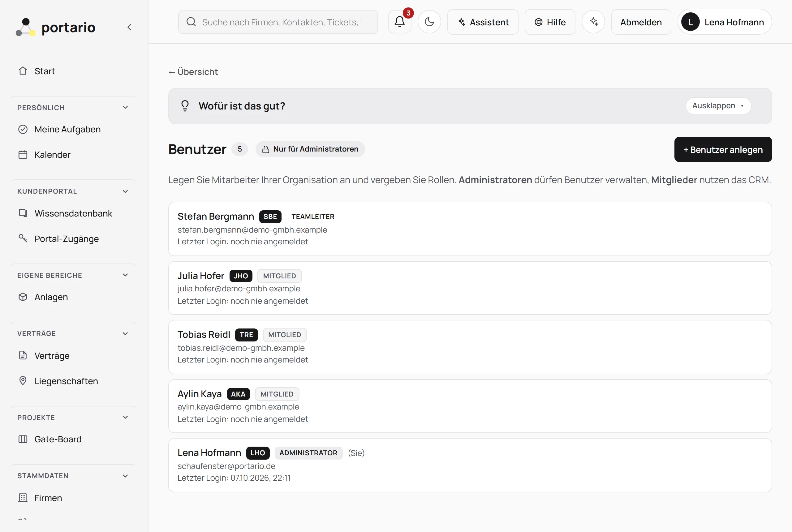Open Verträge page
This screenshot has height=532, width=792.
click(73, 356)
